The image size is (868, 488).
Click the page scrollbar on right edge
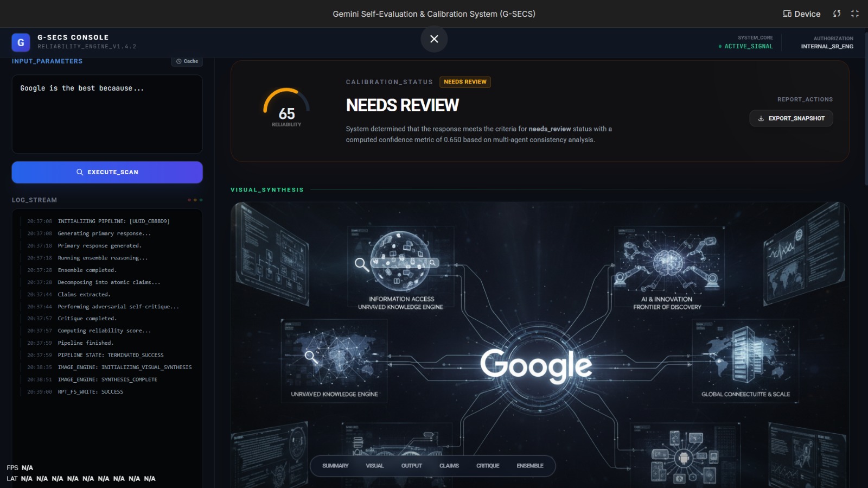[x=866, y=109]
